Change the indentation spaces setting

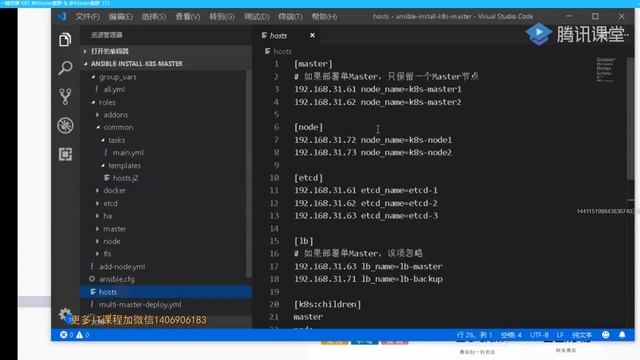511,335
